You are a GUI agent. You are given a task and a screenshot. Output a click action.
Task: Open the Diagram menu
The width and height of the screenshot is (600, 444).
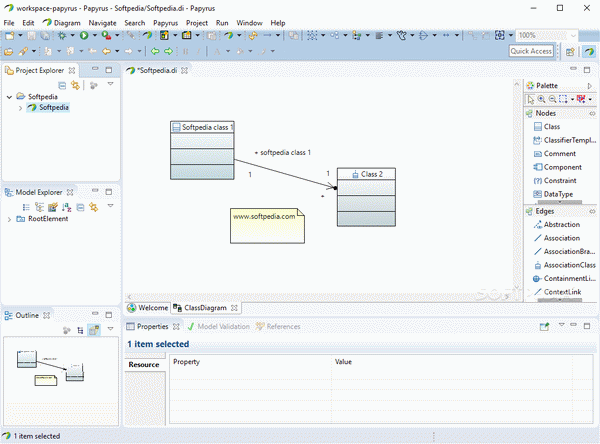(62, 23)
